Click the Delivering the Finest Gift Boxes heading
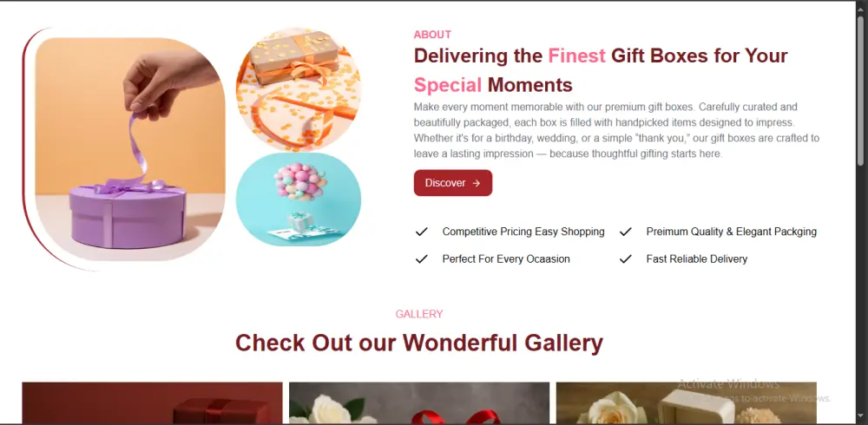 point(601,69)
